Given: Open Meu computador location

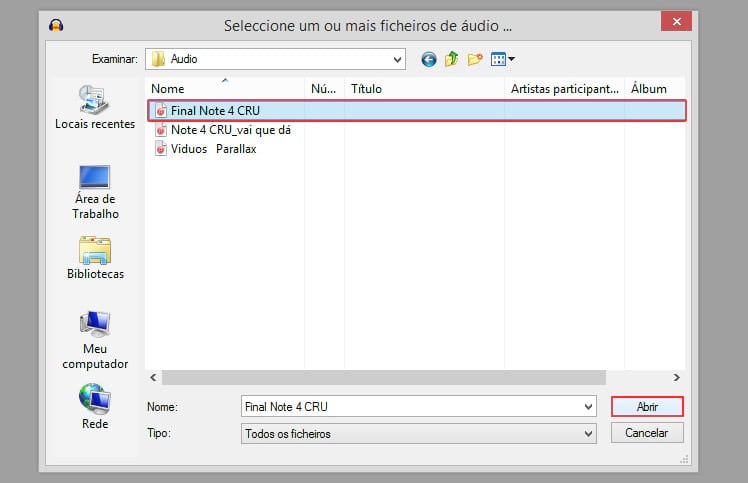Looking at the screenshot, I should click(x=95, y=340).
